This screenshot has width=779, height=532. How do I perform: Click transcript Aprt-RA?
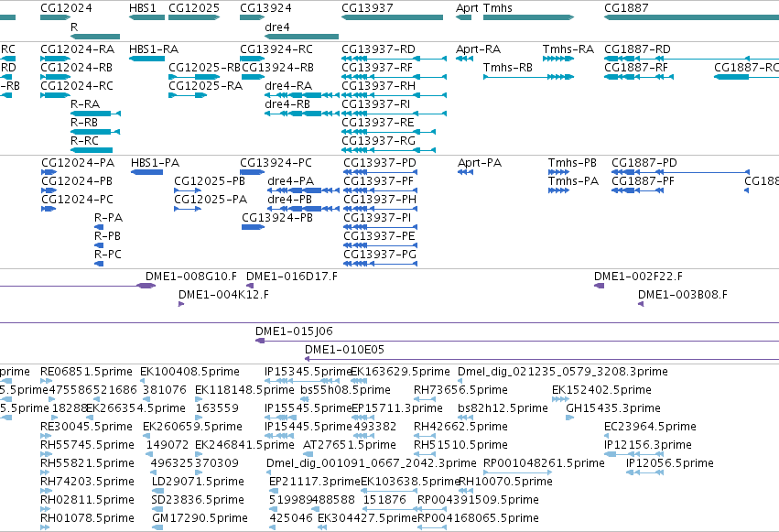pyautogui.click(x=479, y=49)
